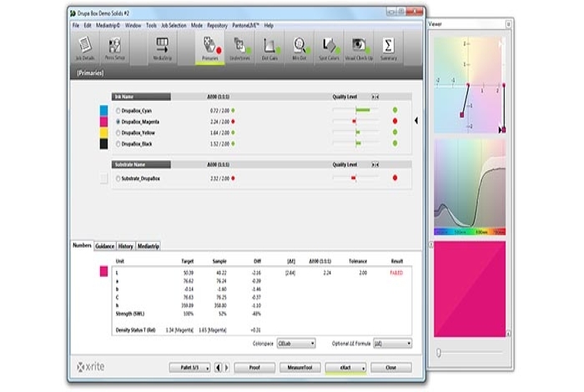The height and width of the screenshot is (392, 584).
Task: Click the Substrate Name column header
Action: click(141, 164)
